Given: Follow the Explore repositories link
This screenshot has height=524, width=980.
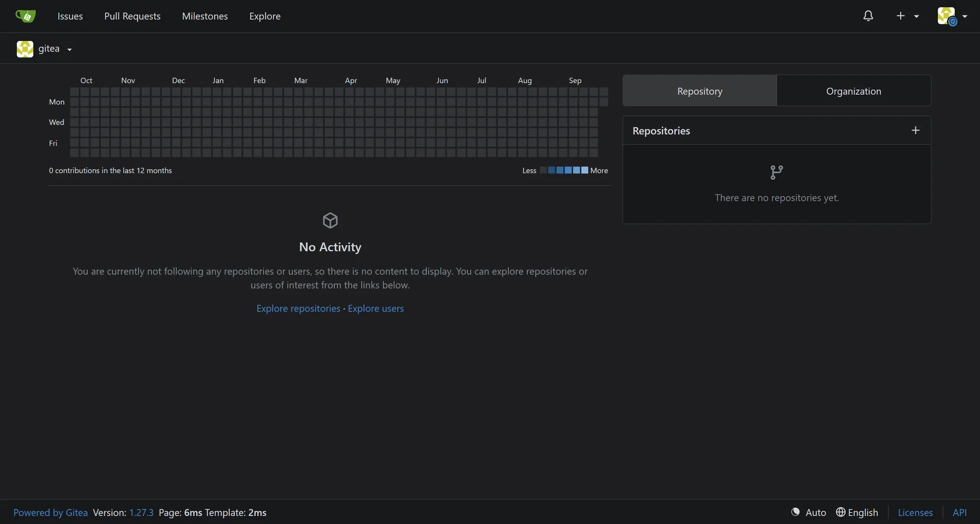Looking at the screenshot, I should click(x=298, y=308).
